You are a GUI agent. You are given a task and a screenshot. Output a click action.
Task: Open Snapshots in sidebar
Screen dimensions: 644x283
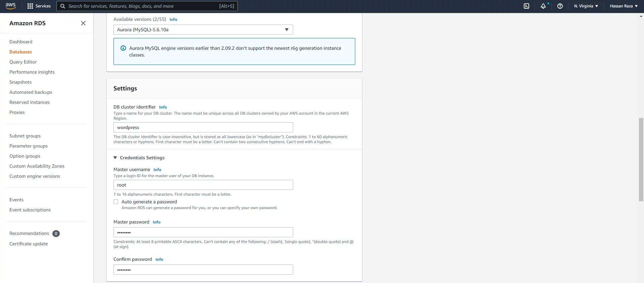20,82
